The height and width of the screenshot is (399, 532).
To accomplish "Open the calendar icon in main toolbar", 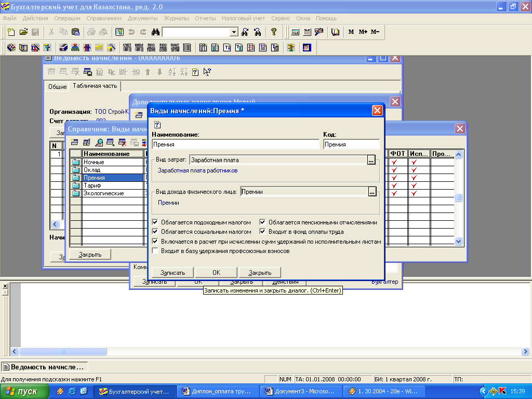I will [x=307, y=32].
